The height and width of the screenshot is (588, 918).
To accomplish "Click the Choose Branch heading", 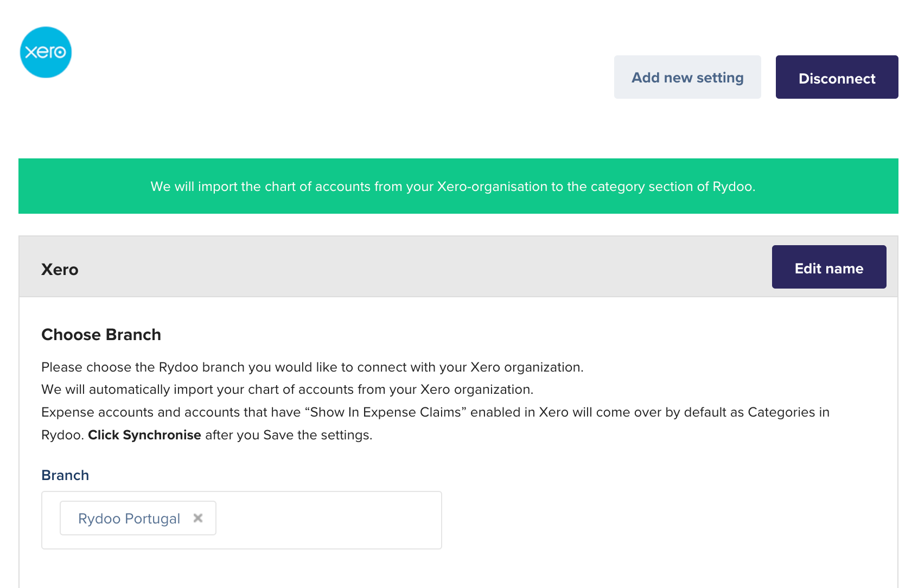I will pyautogui.click(x=101, y=335).
